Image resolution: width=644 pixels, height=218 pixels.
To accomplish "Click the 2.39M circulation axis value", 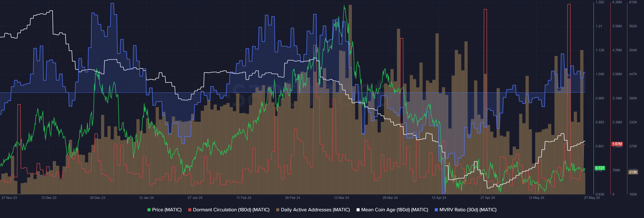I will [617, 122].
